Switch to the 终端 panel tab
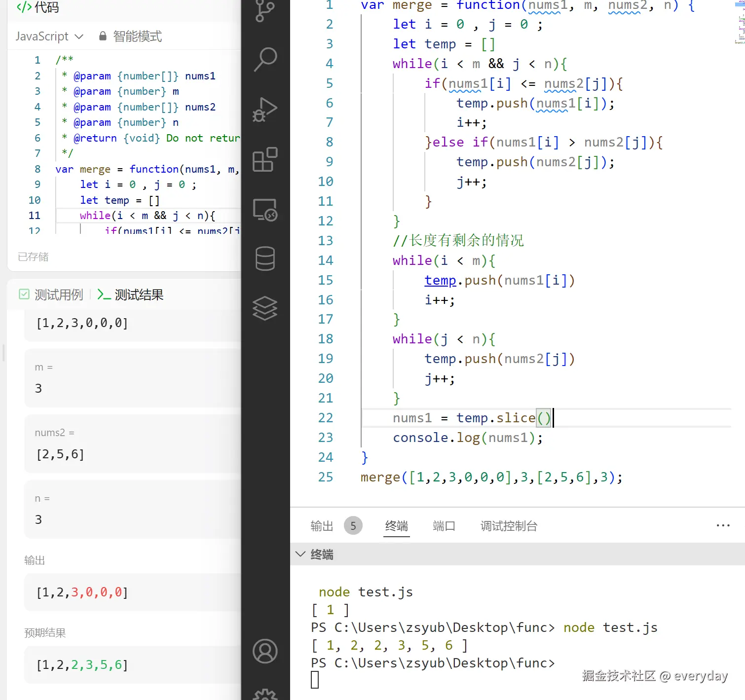 [x=397, y=526]
